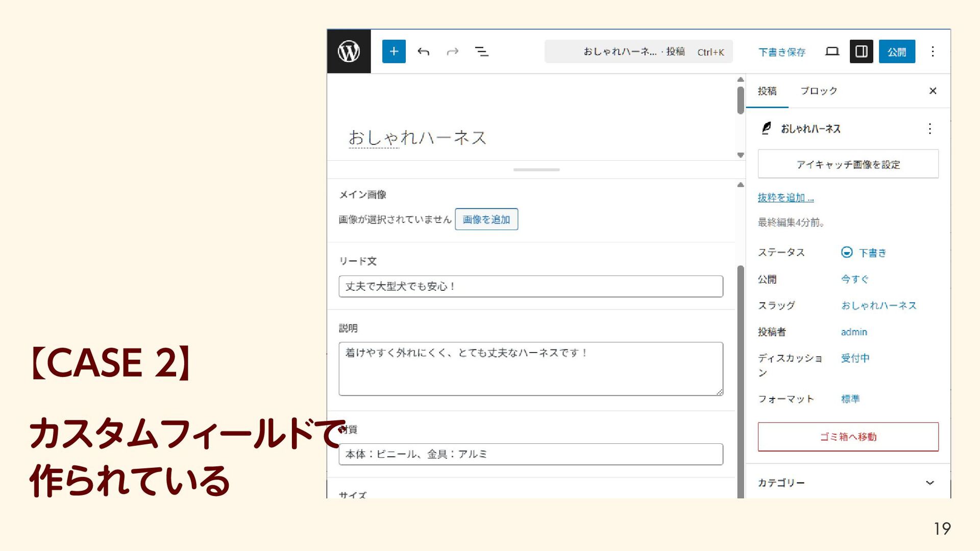This screenshot has width=980, height=551.
Task: Switch to the ブロック tab
Action: pos(818,91)
